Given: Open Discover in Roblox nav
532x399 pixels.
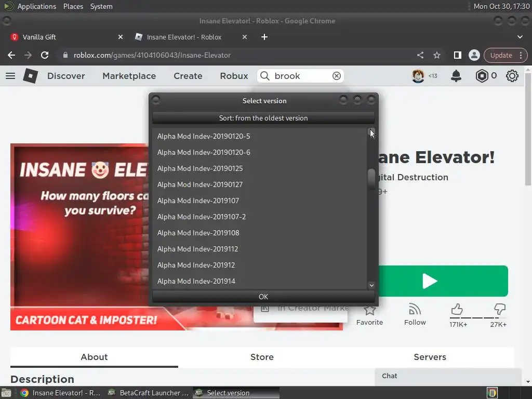Looking at the screenshot, I should point(66,76).
